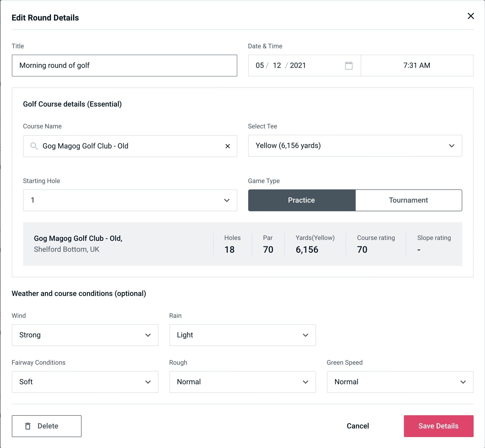Click the Yellow tee yards dropdown

click(x=355, y=146)
